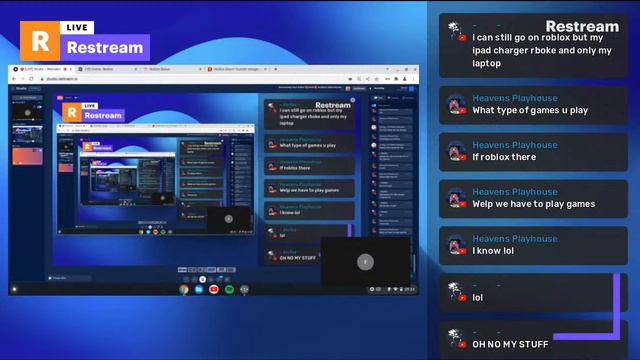Bookmark page with the star icon

pos(377,79)
